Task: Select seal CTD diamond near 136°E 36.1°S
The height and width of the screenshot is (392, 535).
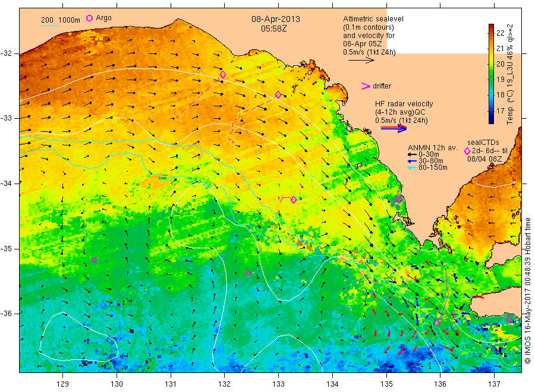Action: (x=437, y=323)
